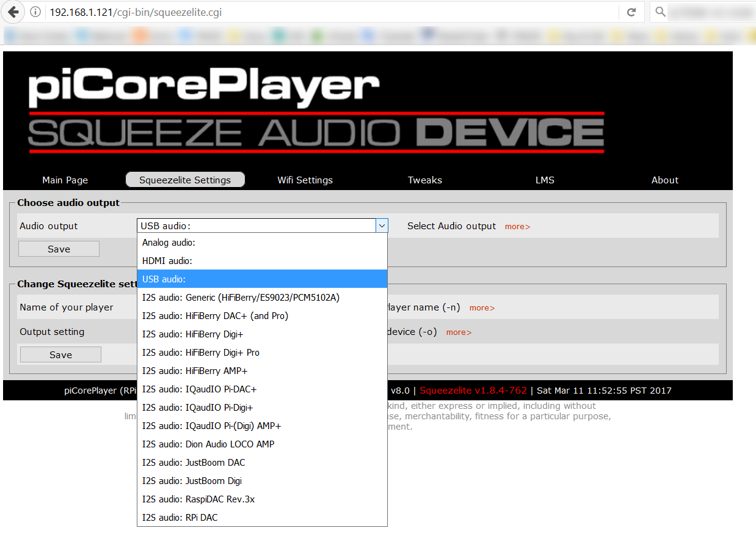Click the footer date Sat Mar 11 text
756x547 pixels.
pyautogui.click(x=604, y=391)
